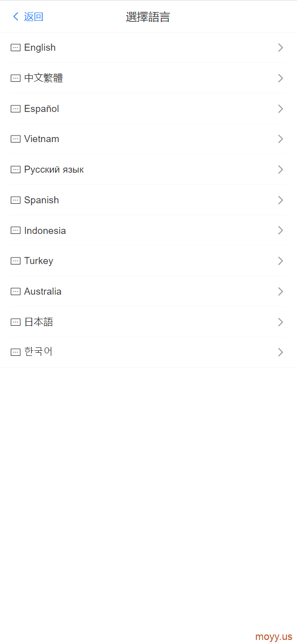Click the icon beside Español

pos(16,109)
